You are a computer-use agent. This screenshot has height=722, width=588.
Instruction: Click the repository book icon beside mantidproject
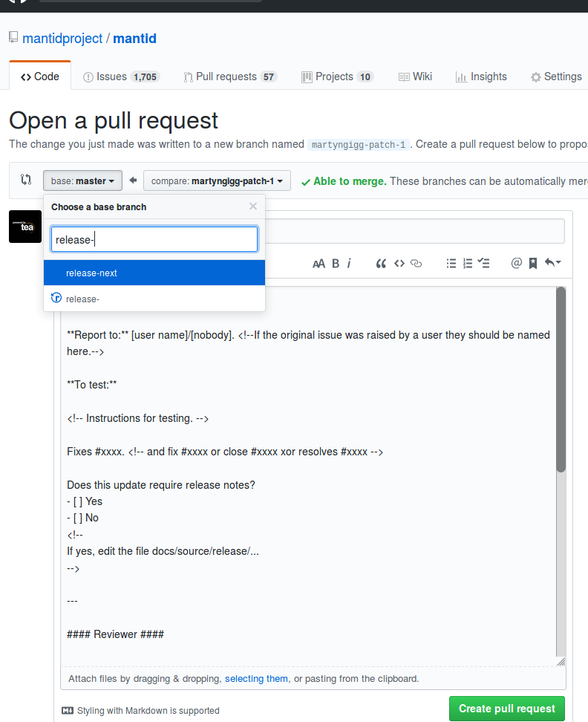tap(13, 37)
